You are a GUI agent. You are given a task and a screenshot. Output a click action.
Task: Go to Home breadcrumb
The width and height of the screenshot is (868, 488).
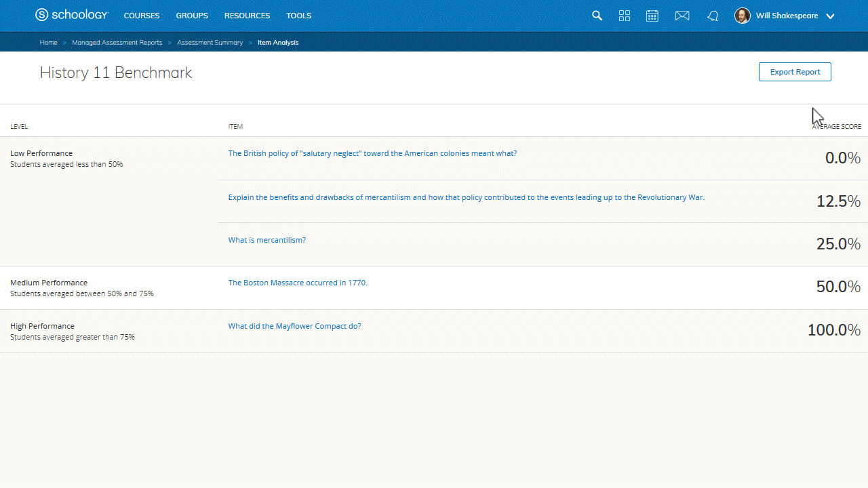48,42
